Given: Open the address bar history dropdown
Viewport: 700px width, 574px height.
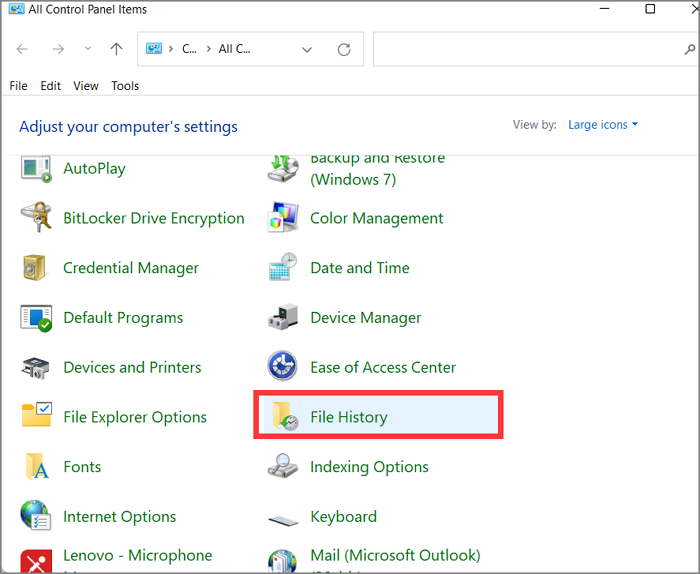Looking at the screenshot, I should point(307,49).
